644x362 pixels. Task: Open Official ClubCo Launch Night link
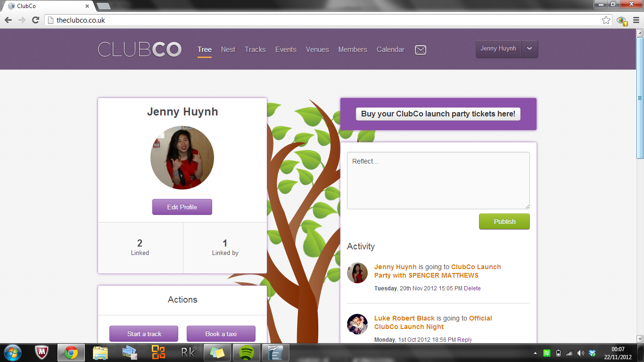(433, 322)
